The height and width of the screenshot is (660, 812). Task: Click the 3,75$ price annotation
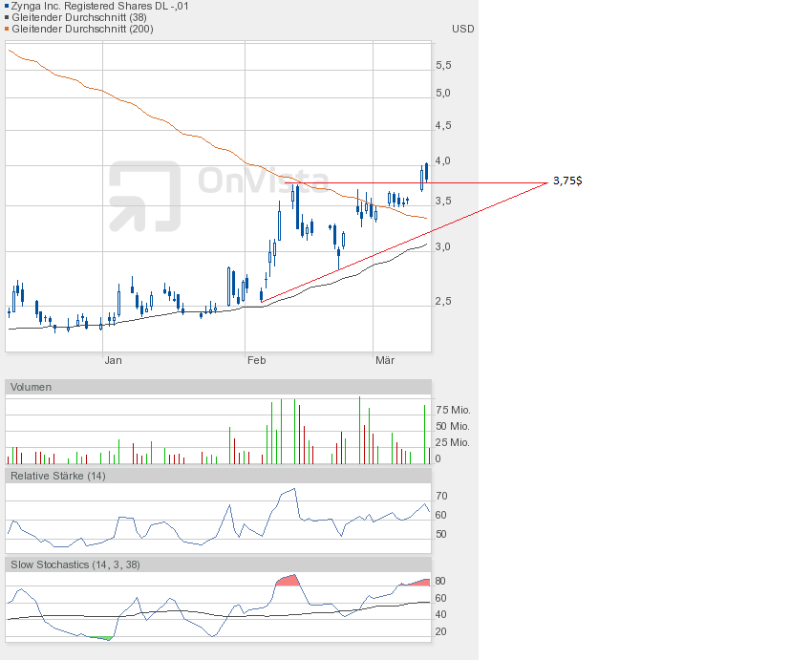click(x=567, y=181)
